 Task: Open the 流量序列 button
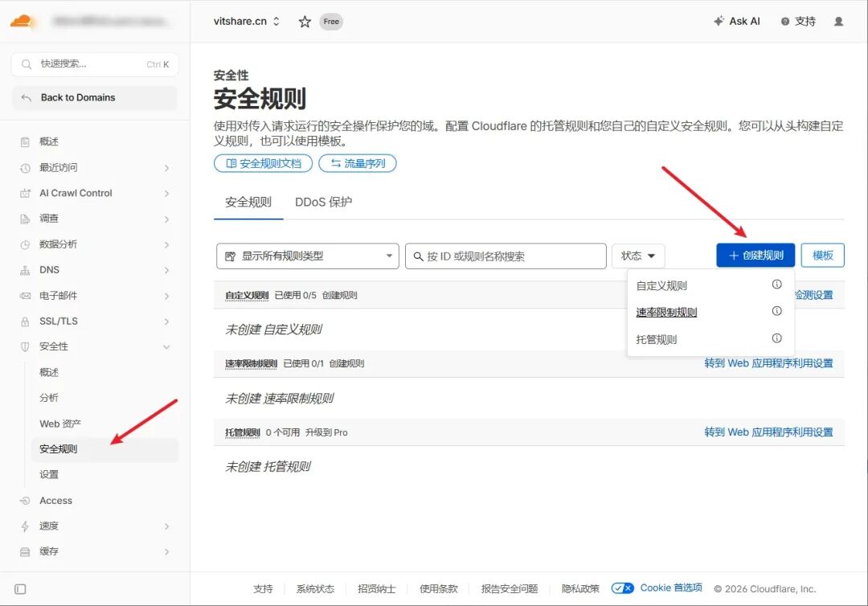358,163
